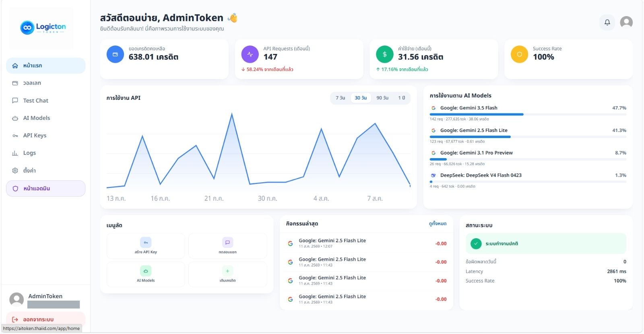Click the 4 ส.ค. chart date label
The width and height of the screenshot is (644, 334).
pyautogui.click(x=321, y=198)
